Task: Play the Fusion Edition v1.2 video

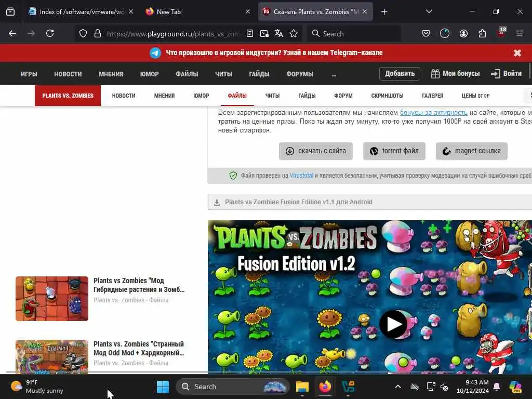Action: [x=393, y=324]
